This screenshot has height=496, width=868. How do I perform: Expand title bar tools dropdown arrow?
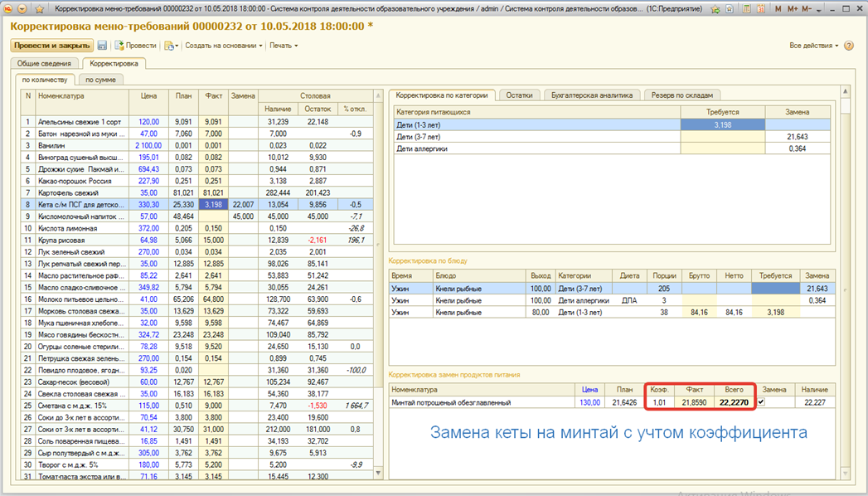pyautogui.click(x=819, y=9)
